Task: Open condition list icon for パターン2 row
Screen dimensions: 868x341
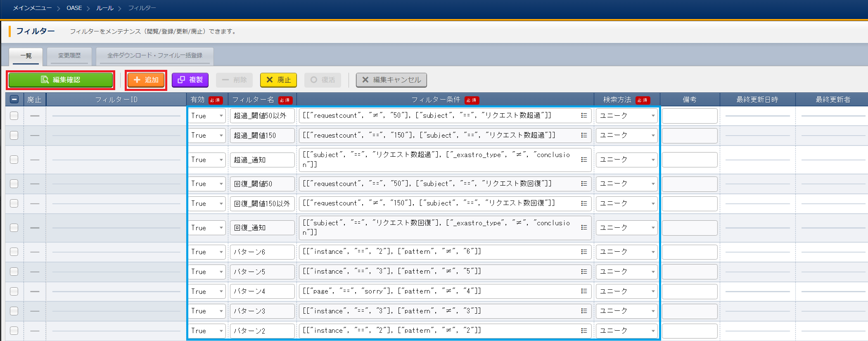Action: click(x=584, y=331)
